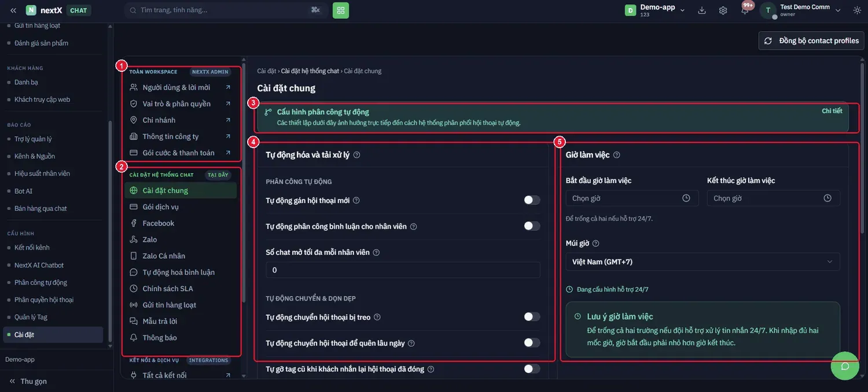Open notifications bell with 99+ badge
This screenshot has width=868, height=392.
745,10
